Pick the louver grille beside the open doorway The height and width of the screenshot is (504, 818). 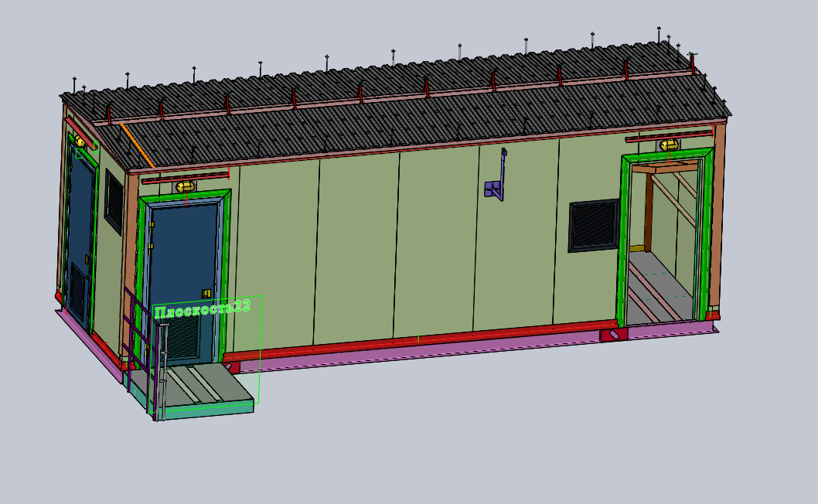point(595,225)
